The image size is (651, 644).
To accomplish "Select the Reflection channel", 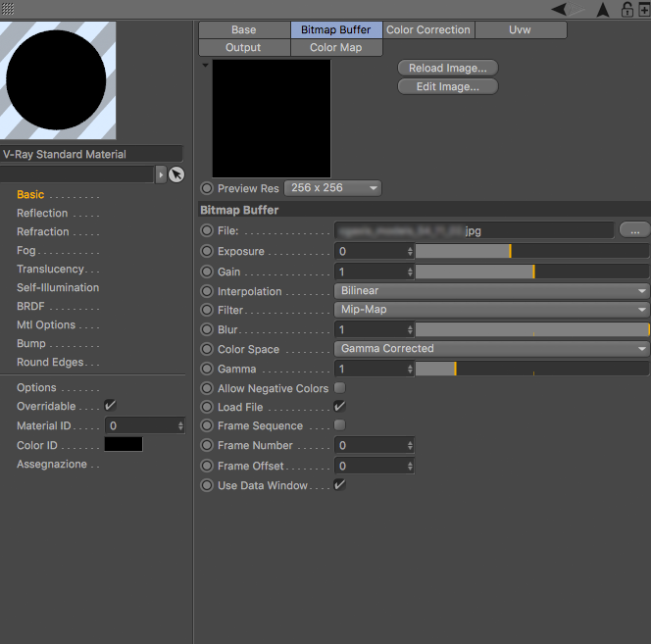I will click(42, 213).
